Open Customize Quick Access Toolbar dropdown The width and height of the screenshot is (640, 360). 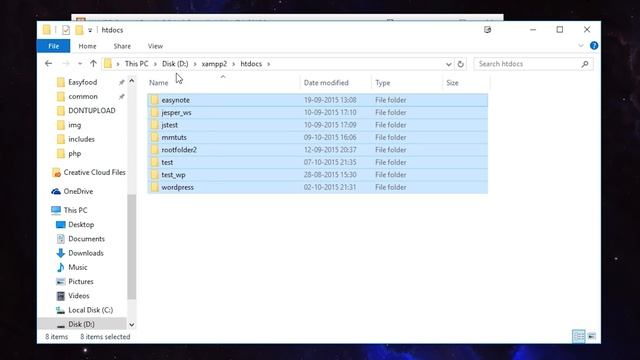[90, 30]
